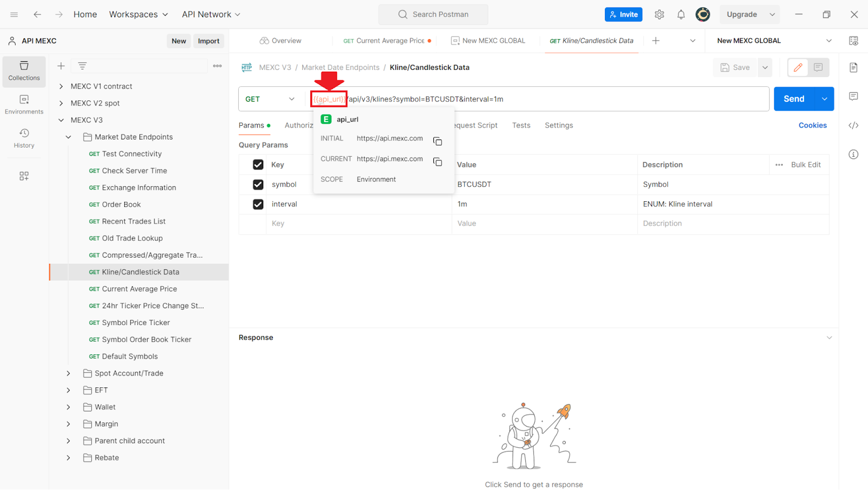Screen dimensions: 868x490
Task: Click the New button
Action: [178, 41]
